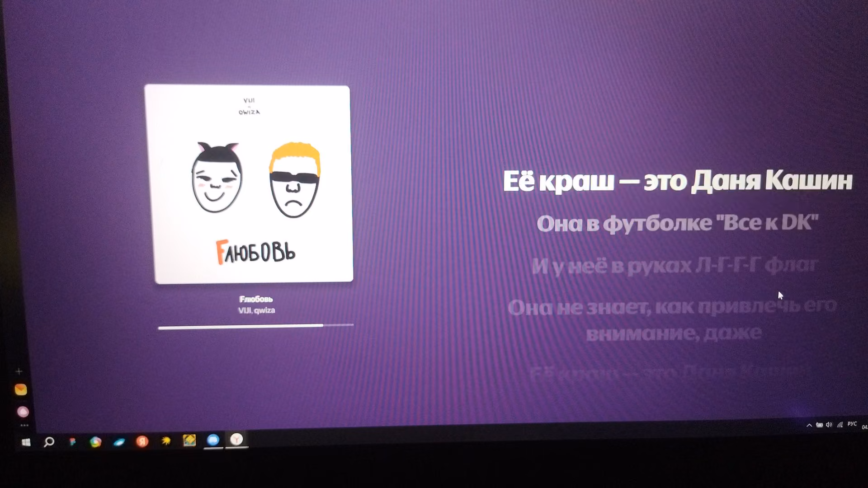868x488 pixels.
Task: Switch to the blue round chat app in taskbar
Action: 213,440
